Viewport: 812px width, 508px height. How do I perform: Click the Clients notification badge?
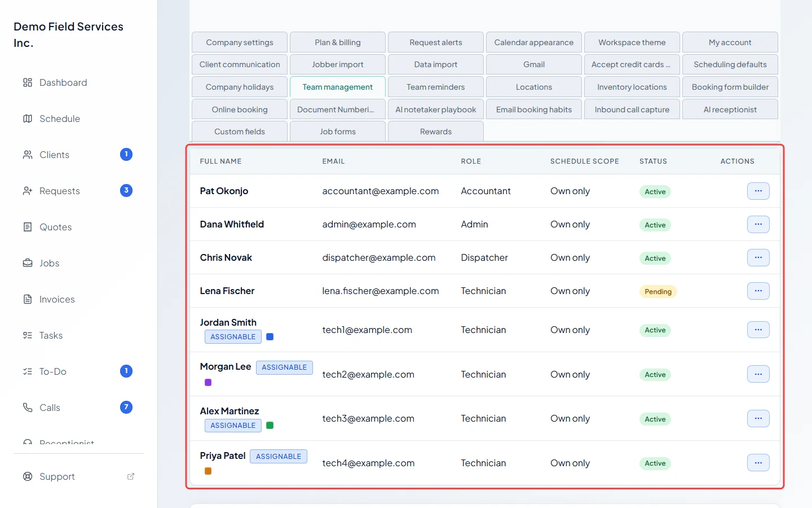(x=126, y=154)
